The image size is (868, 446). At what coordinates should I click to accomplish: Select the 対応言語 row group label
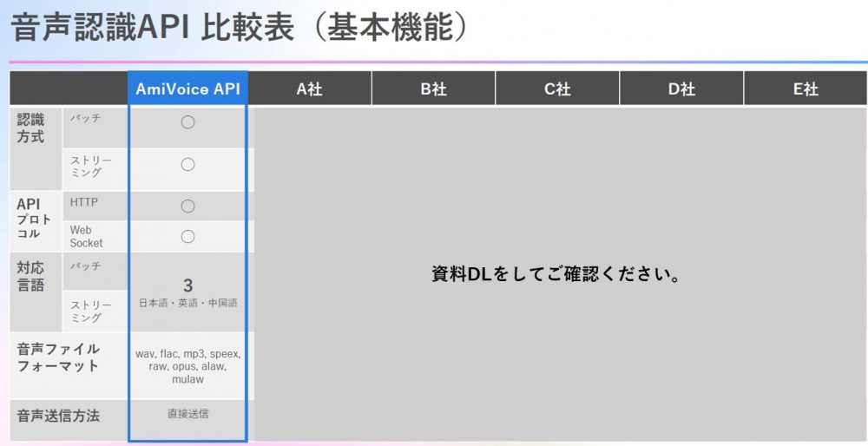[30, 277]
